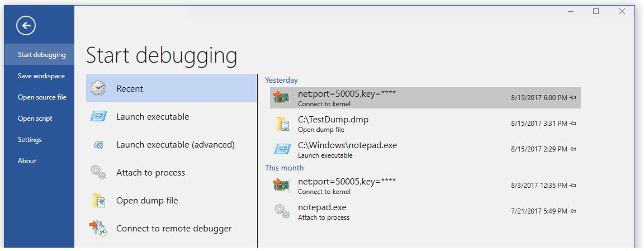Pin the 8/3/2017 12:35 PM kernel entry
Screen dimensions: 644x251
[x=573, y=186]
